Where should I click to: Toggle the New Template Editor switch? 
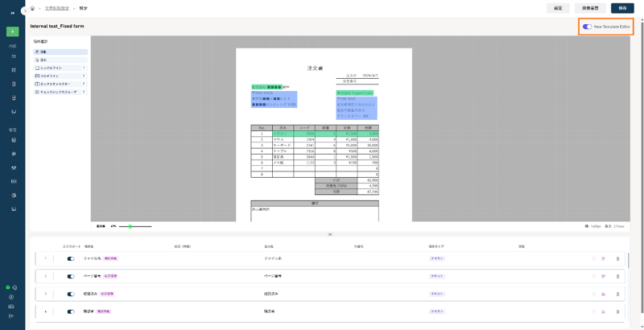point(588,27)
